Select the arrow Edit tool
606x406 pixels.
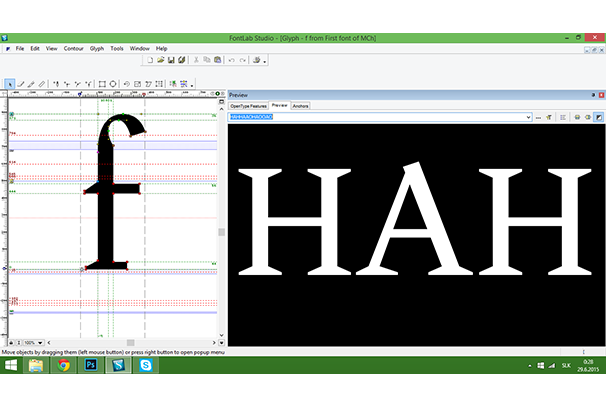click(10, 84)
